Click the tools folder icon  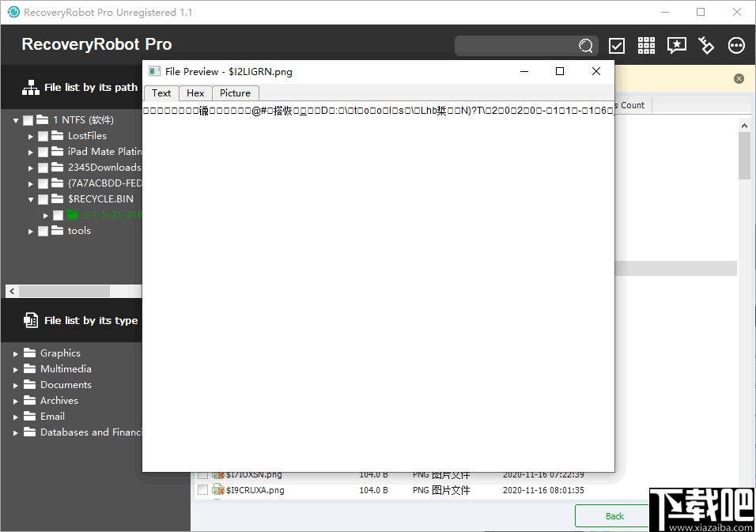pyautogui.click(x=58, y=230)
